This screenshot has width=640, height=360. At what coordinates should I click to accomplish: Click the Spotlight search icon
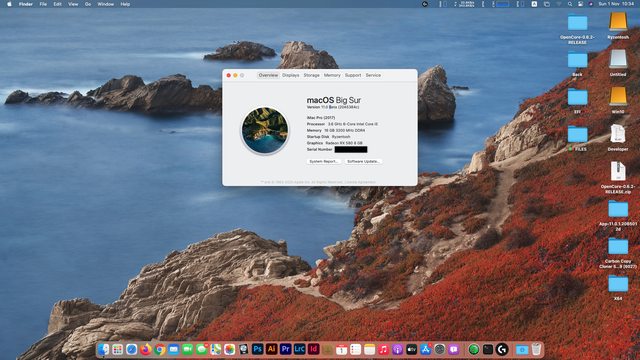569,4
